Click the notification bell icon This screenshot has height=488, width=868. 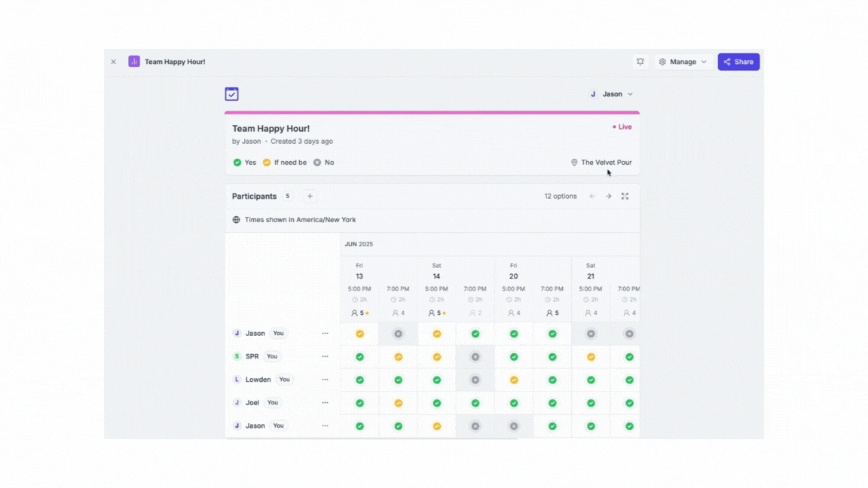[x=640, y=62]
